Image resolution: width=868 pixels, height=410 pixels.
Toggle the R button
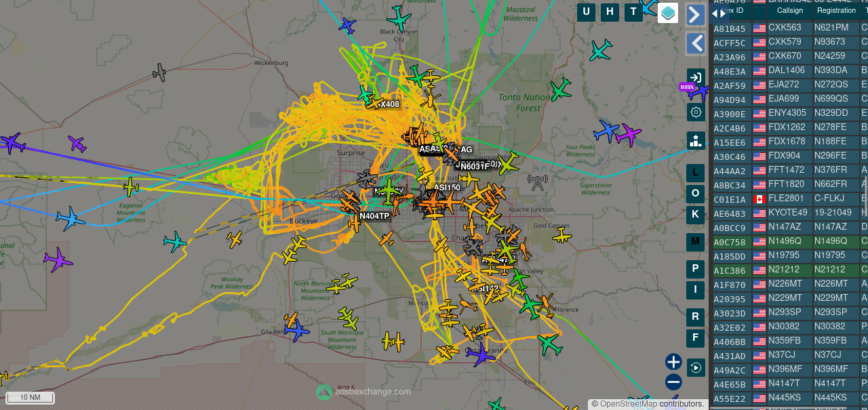(x=695, y=316)
